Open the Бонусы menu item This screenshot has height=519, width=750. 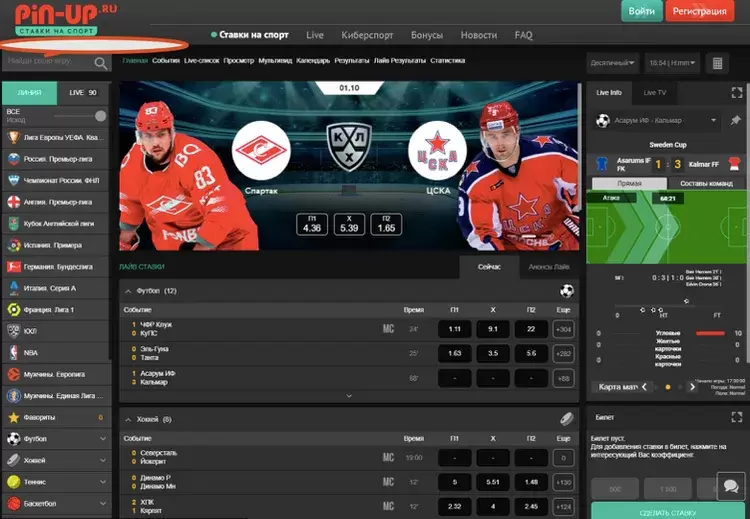(x=427, y=35)
